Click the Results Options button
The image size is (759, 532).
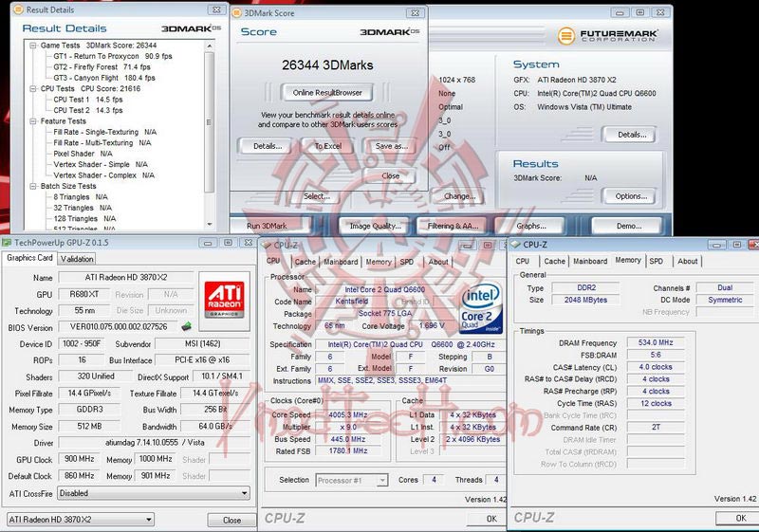coord(631,196)
